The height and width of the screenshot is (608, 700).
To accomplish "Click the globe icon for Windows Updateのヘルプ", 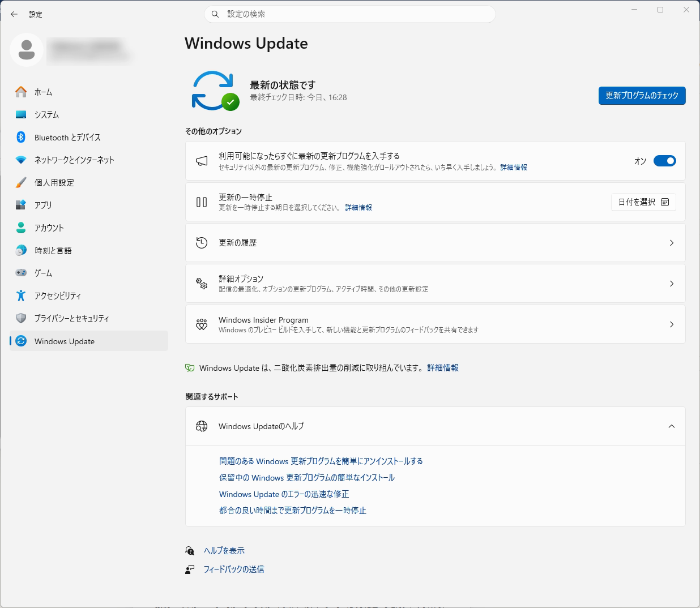I will coord(202,426).
